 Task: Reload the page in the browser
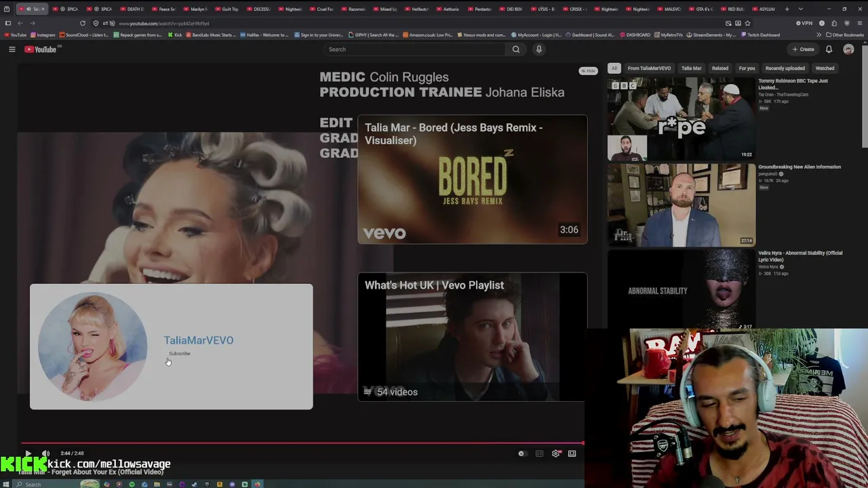(83, 23)
